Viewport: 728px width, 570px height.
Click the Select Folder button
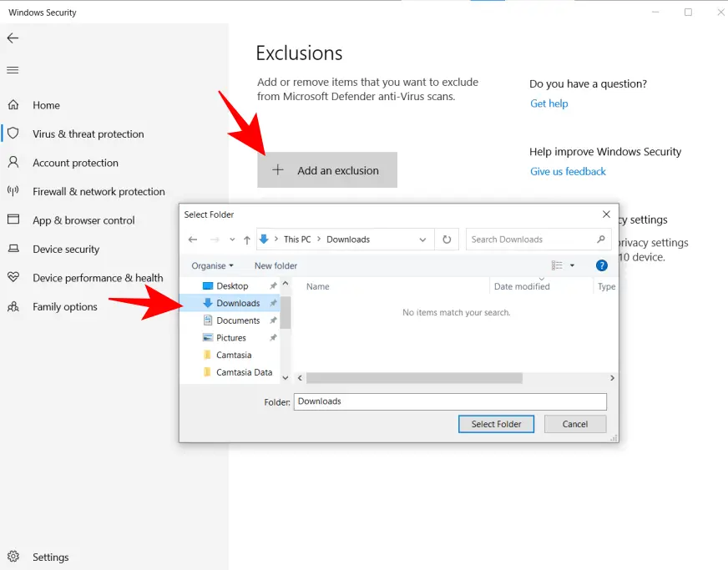(x=496, y=424)
